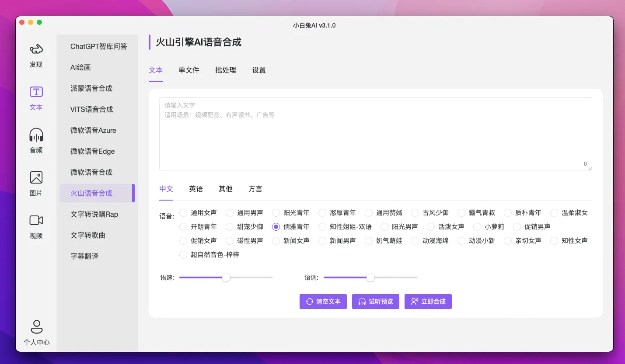This screenshot has width=625, height=364.
Task: Select 磁性男声 voice radio
Action: (x=230, y=241)
